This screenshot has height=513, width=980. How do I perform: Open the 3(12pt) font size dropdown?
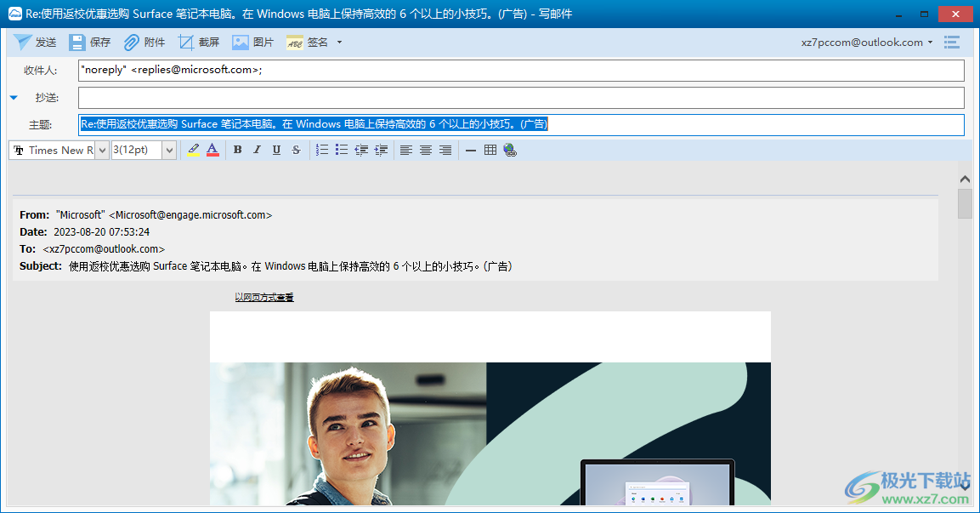click(169, 151)
